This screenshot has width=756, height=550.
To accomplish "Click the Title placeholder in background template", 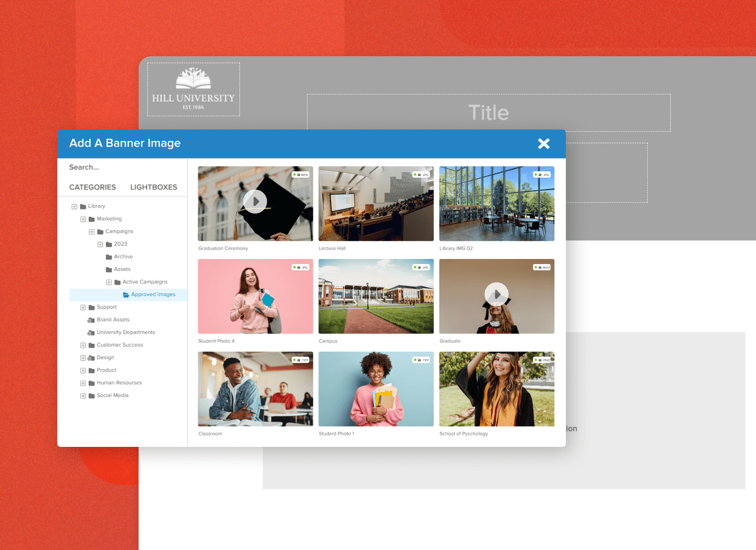I will 489,113.
